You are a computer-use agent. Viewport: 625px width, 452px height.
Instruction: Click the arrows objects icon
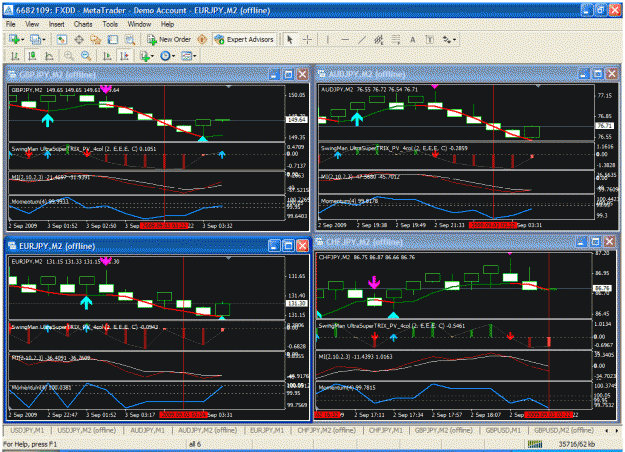point(447,39)
